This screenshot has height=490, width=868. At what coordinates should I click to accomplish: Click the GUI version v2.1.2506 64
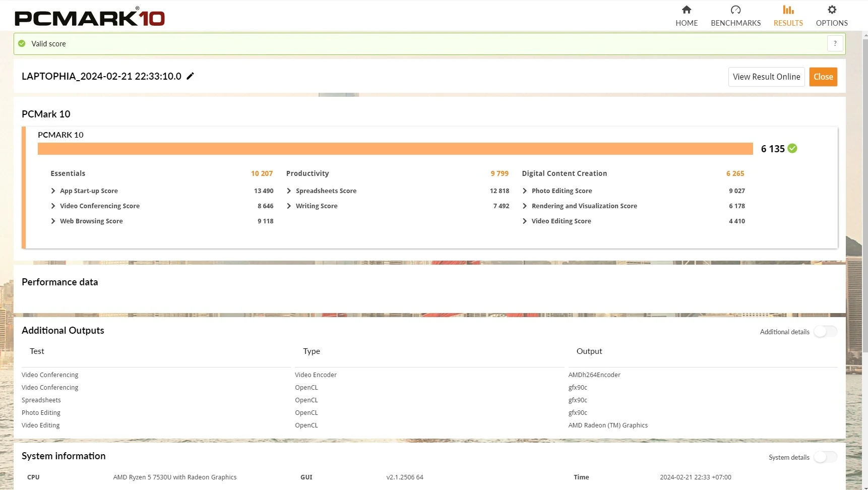tap(405, 477)
